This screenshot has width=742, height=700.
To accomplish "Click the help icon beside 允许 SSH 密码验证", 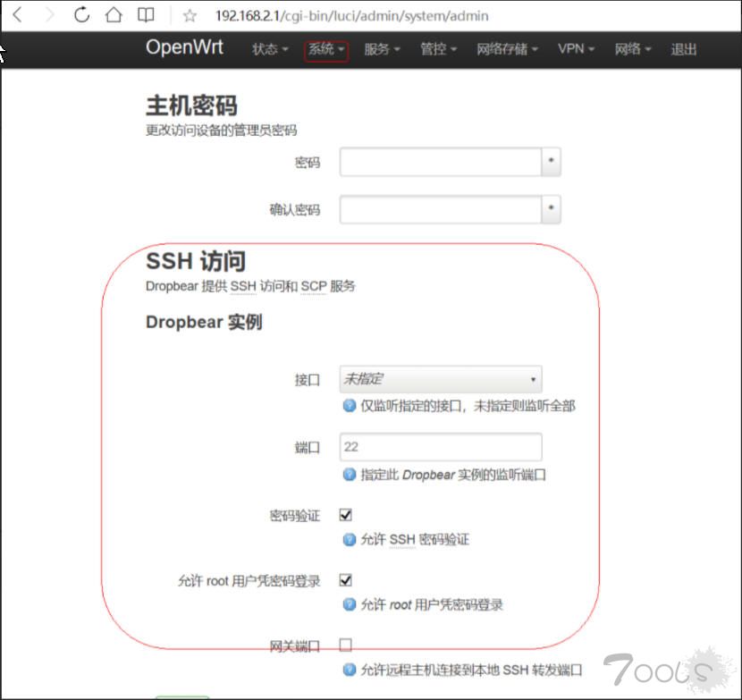I will click(x=350, y=539).
